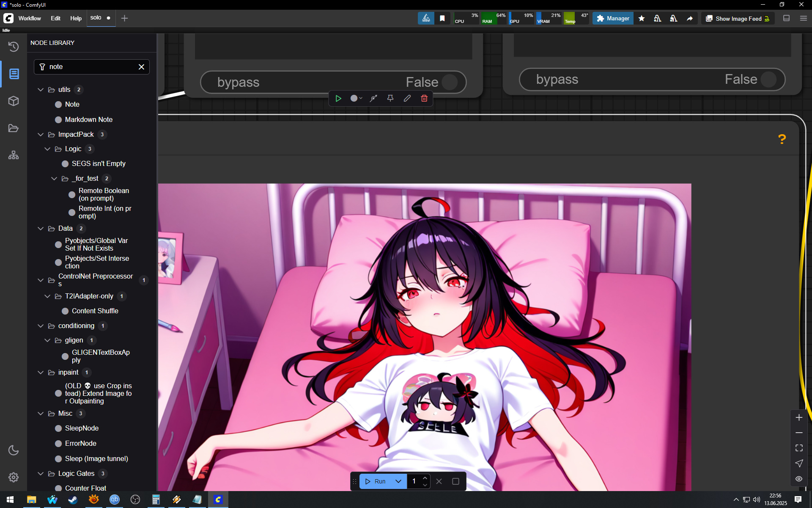Toggle dark theme moon icon

[x=14, y=450]
